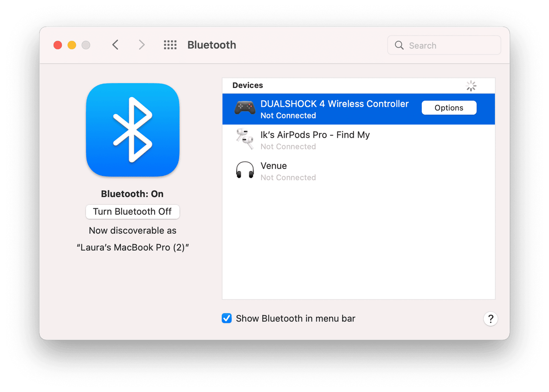Click Not Connected under Venue

[288, 178]
